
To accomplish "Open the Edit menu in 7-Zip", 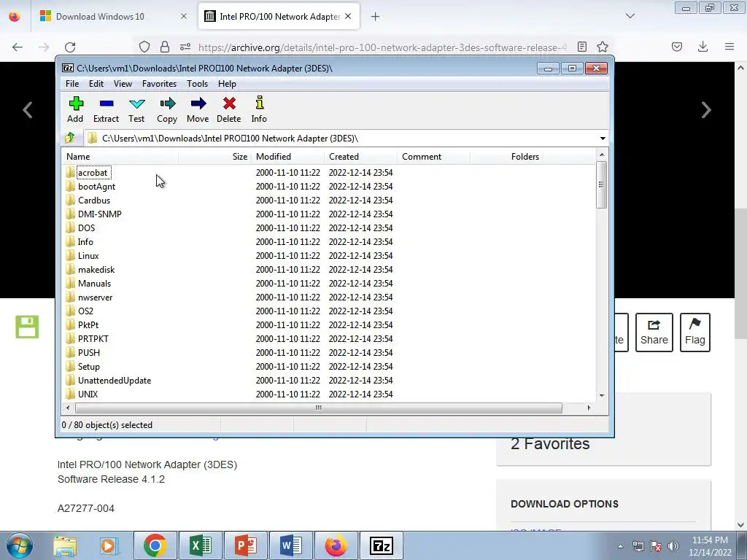I will (96, 84).
